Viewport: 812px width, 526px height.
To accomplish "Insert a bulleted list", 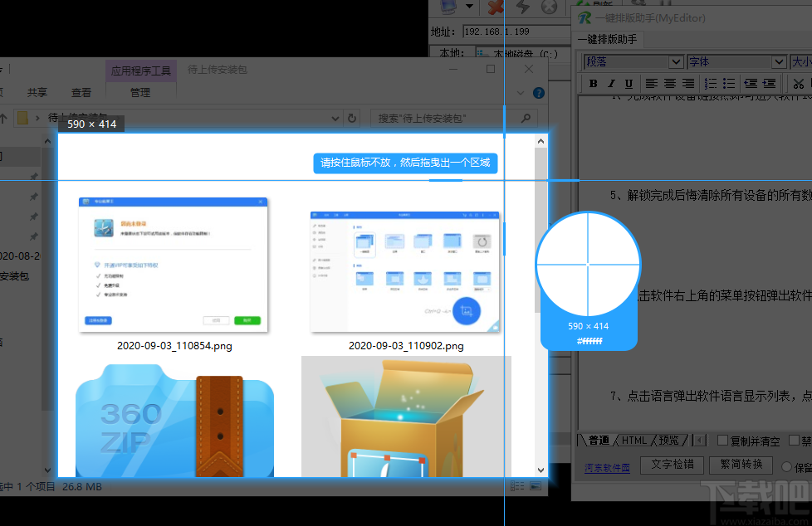I will pos(727,83).
